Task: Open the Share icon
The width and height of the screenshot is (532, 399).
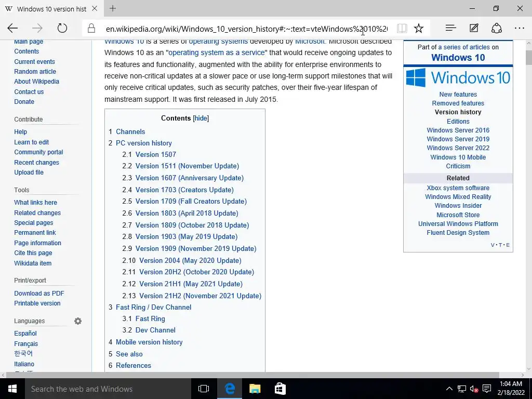Action: (x=496, y=28)
